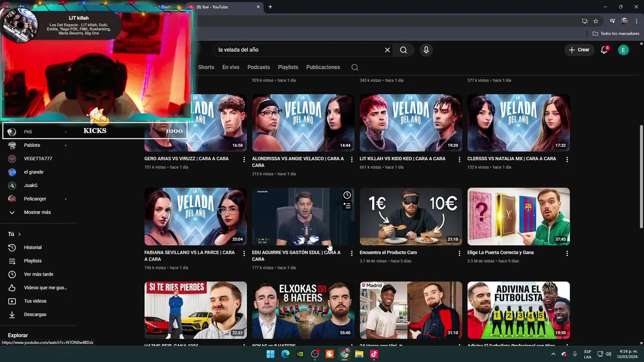
Task: Open the green E account avatar
Action: point(623,50)
